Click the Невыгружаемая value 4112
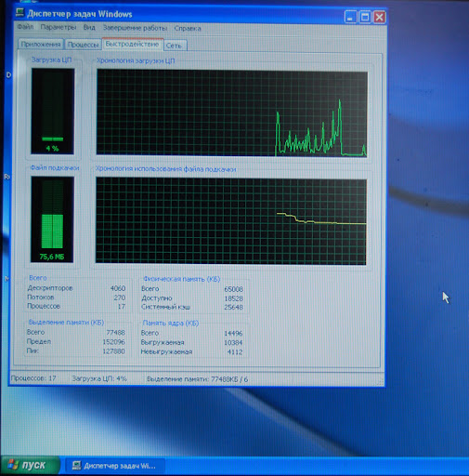This screenshot has height=476, width=469. pos(235,352)
